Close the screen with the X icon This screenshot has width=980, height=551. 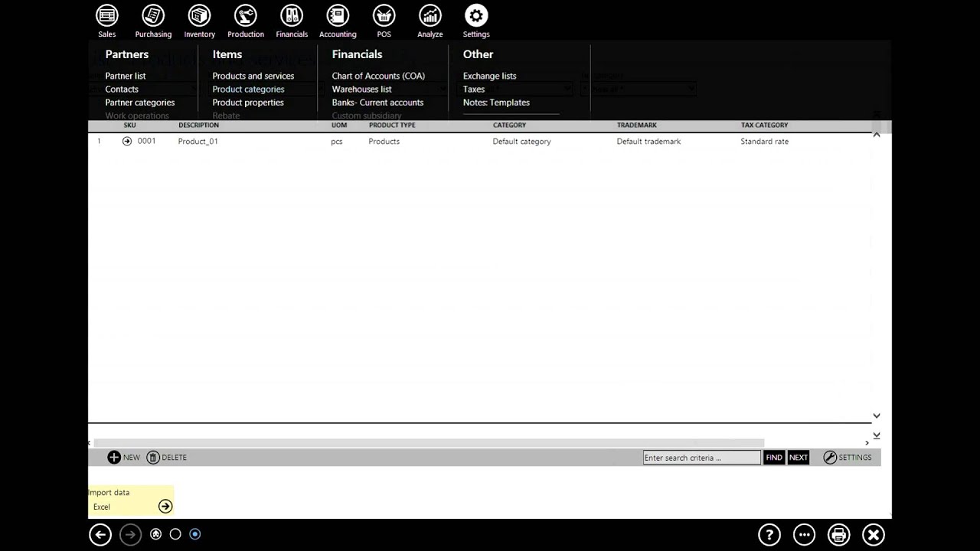(874, 535)
